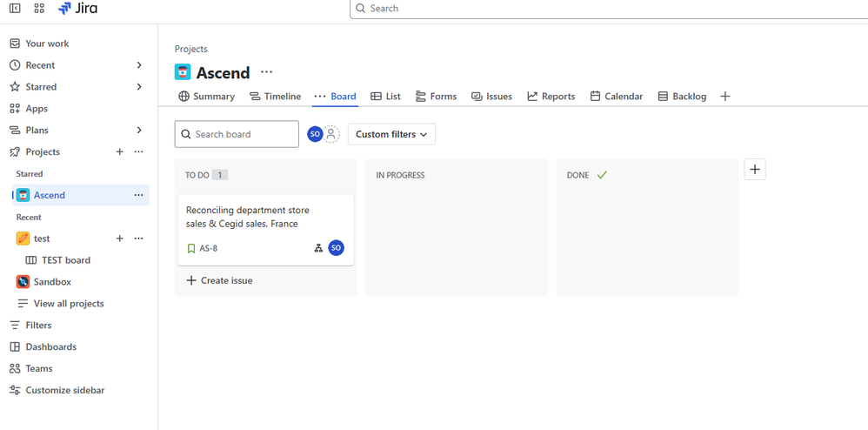Collapse the sidebar with the top-left panel icon

click(15, 9)
